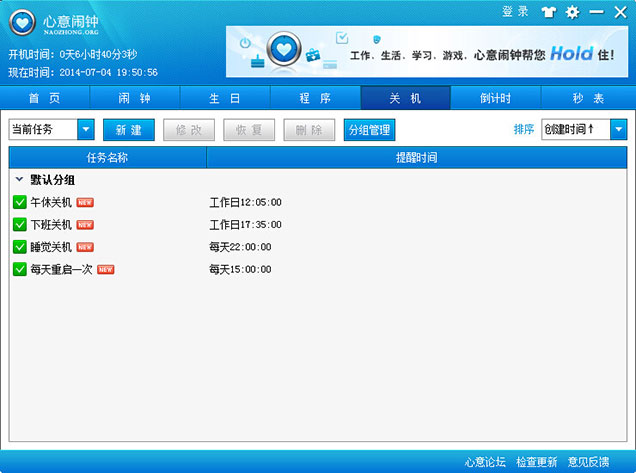
Task: Close the 心意闹钟 window
Action: click(x=621, y=12)
